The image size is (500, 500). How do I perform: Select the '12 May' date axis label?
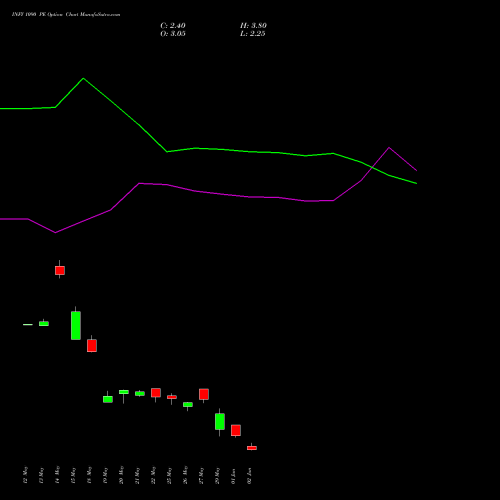point(25,475)
